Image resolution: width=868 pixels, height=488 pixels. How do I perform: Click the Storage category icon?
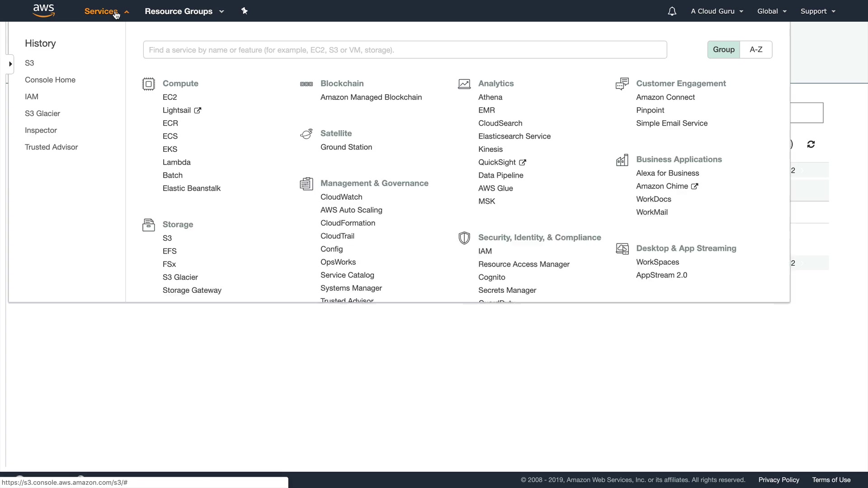coord(148,225)
